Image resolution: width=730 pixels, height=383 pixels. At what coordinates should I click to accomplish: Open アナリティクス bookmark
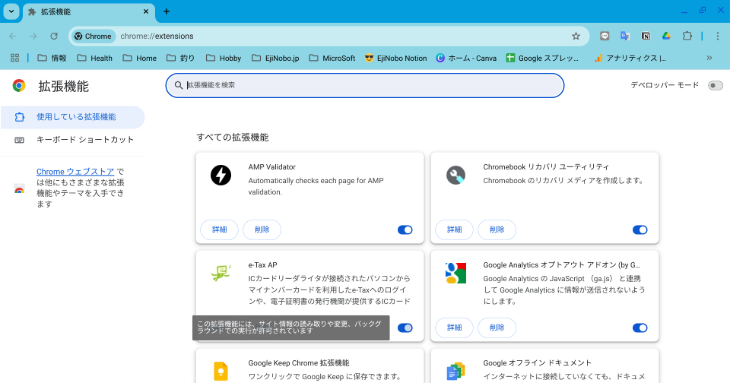click(630, 58)
